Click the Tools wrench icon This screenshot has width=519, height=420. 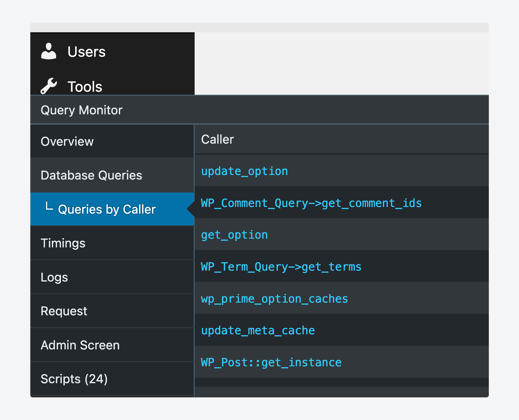coord(49,86)
